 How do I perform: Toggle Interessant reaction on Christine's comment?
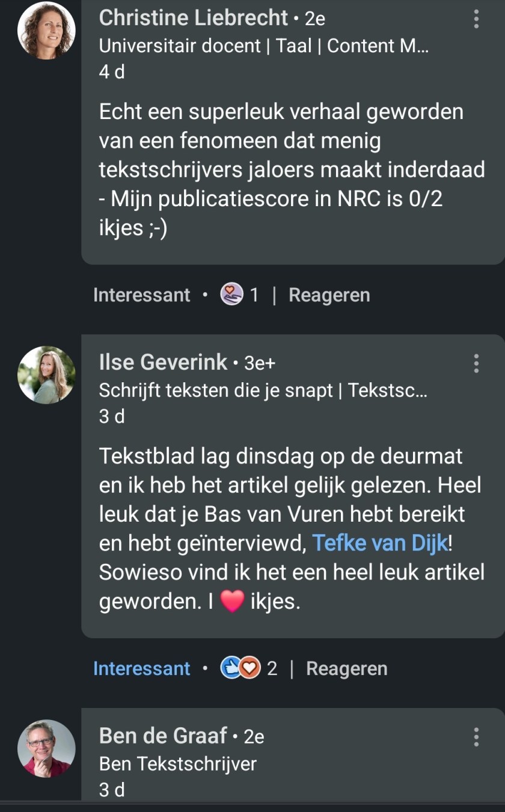pos(142,295)
